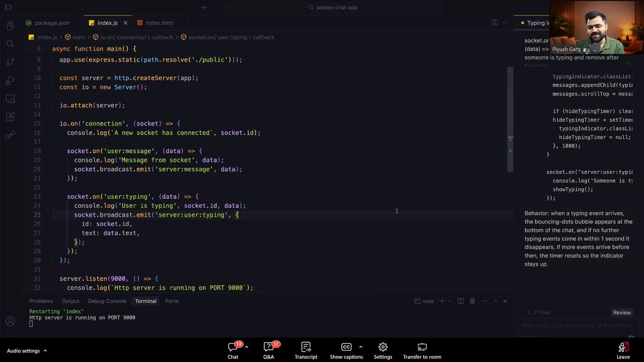The image size is (644, 362).
Task: Select the Output tab in the bottom panel
Action: pyautogui.click(x=70, y=301)
